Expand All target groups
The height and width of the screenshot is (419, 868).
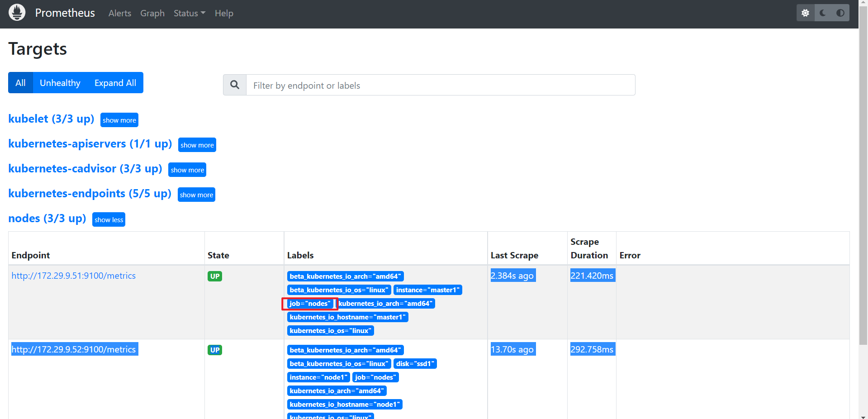point(115,83)
